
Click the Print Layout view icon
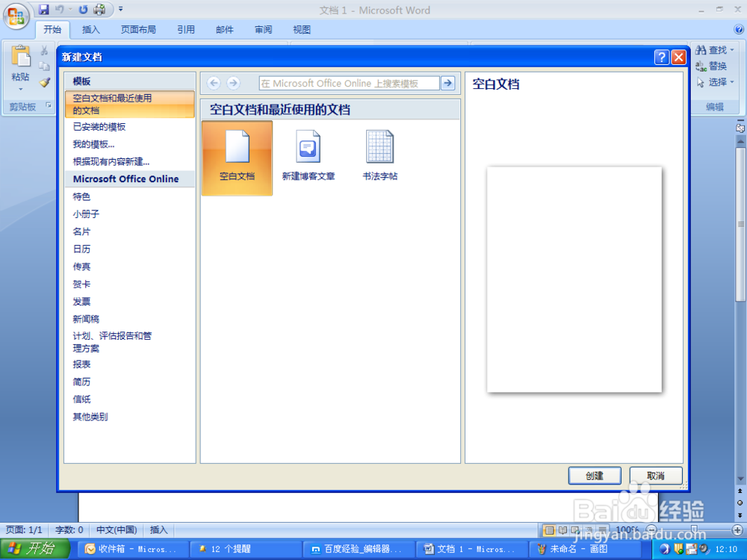[x=549, y=530]
